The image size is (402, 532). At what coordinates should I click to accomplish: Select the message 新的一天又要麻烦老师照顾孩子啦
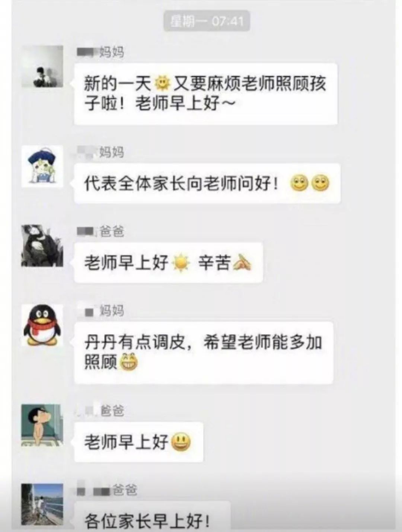click(x=206, y=94)
